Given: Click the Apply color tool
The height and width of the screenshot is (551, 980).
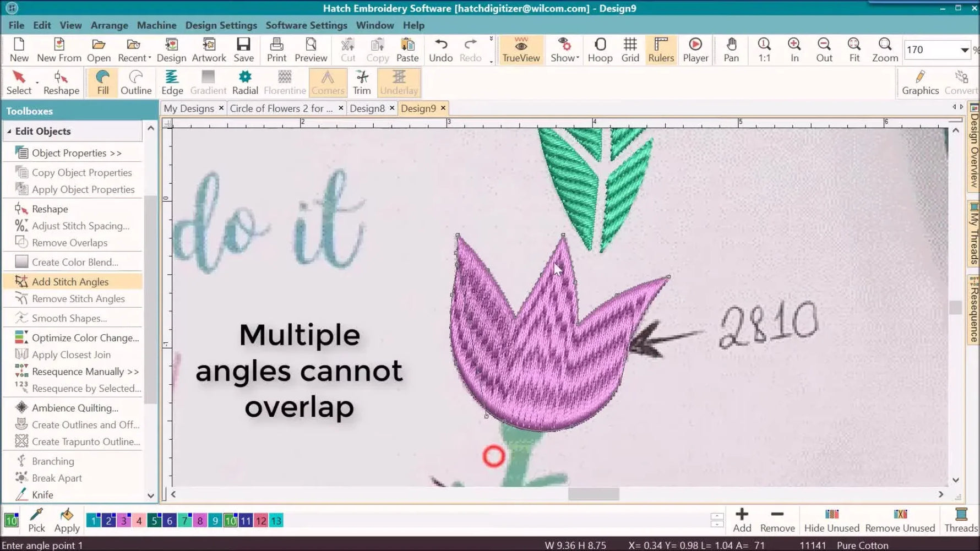Looking at the screenshot, I should [67, 520].
